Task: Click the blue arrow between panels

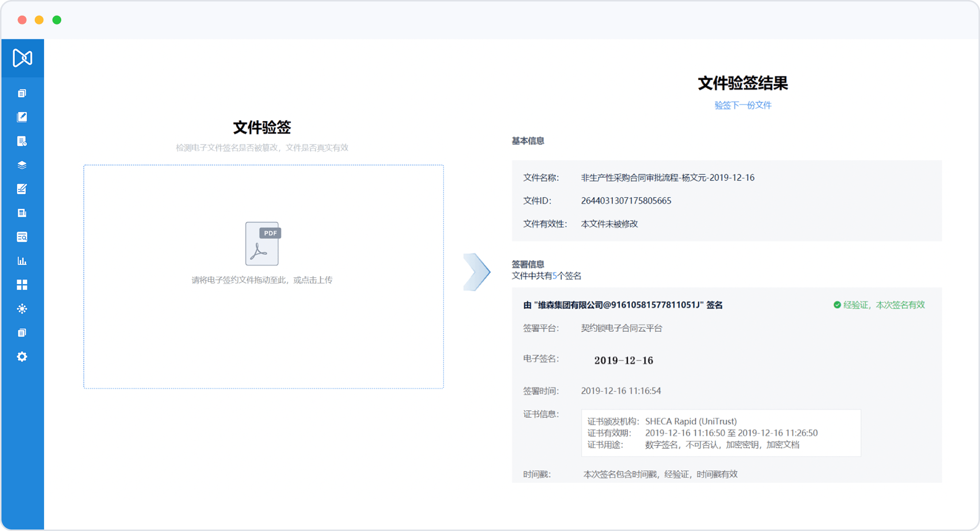Action: (476, 272)
